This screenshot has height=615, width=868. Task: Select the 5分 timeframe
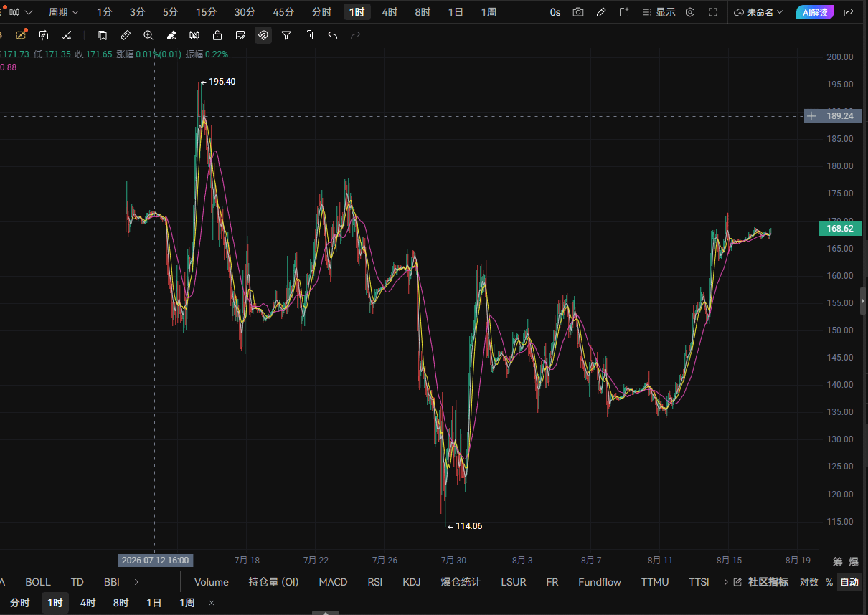click(x=170, y=12)
